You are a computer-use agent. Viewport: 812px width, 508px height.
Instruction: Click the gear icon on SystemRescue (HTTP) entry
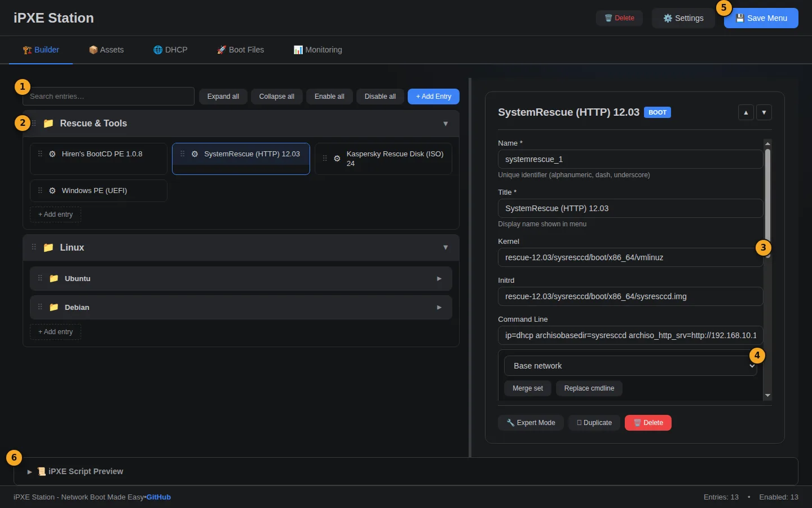click(x=195, y=154)
